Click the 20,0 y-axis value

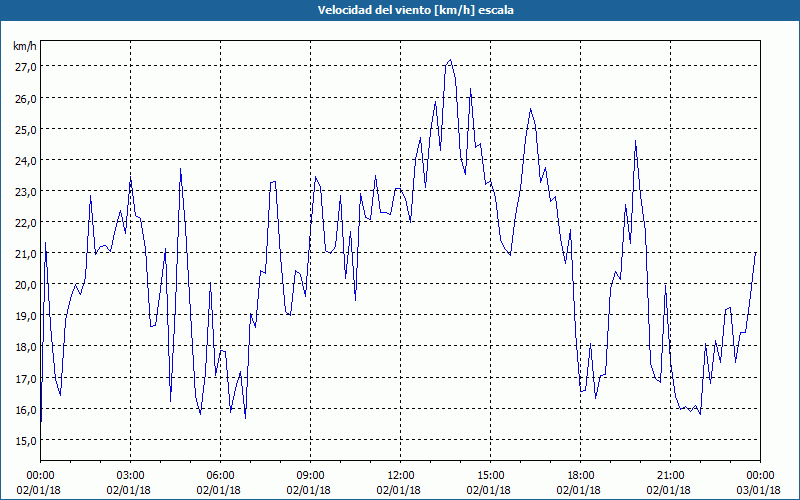25,285
